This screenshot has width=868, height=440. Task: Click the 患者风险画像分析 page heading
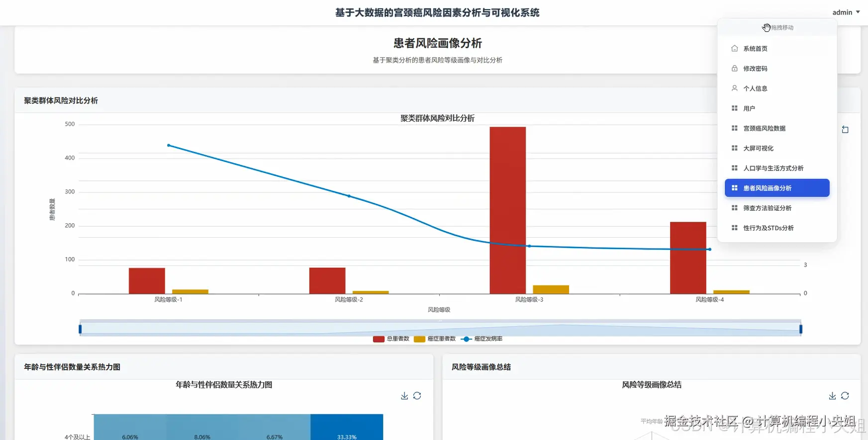pyautogui.click(x=438, y=43)
